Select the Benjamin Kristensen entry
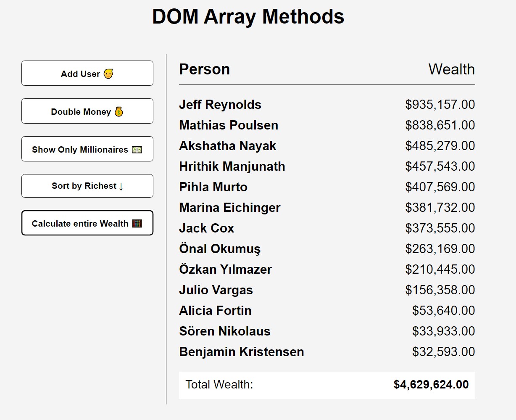This screenshot has width=516, height=420. point(327,352)
